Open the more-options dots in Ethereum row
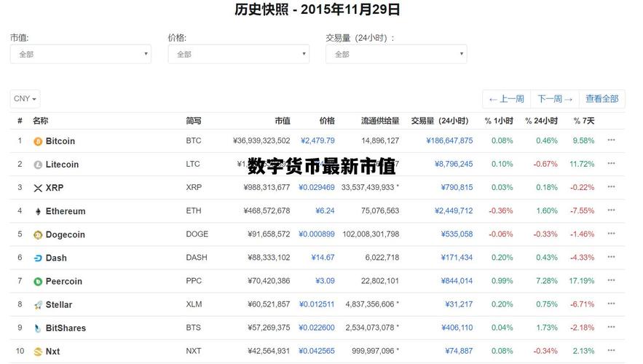The image size is (643, 364). tap(611, 210)
